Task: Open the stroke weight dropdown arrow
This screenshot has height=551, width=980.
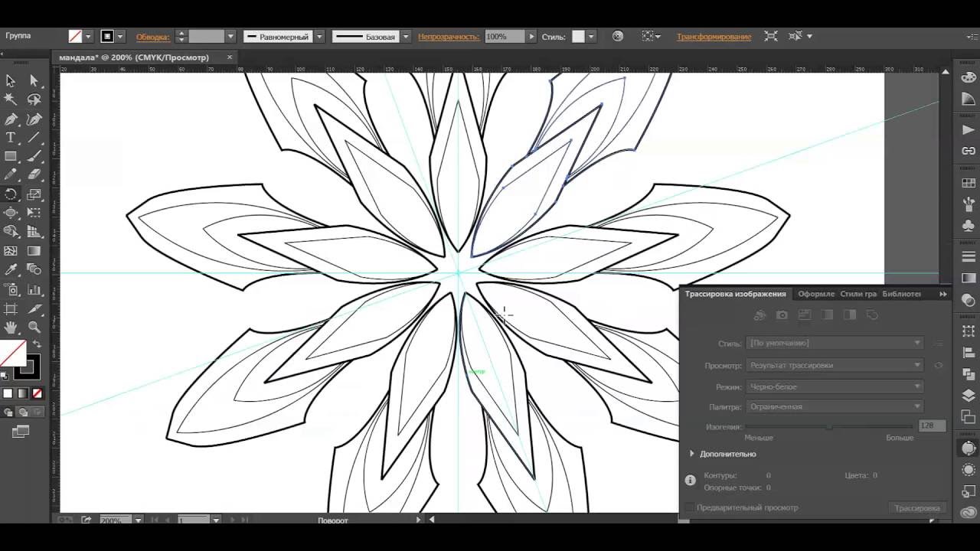Action: [230, 36]
